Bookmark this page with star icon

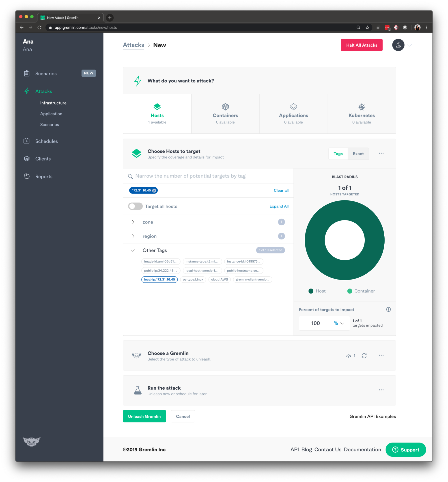367,28
